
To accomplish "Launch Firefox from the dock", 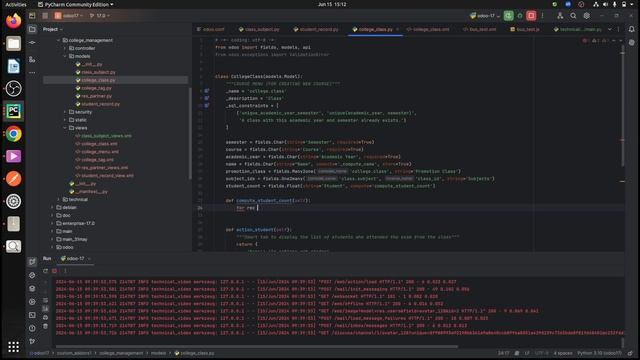I will tap(13, 21).
